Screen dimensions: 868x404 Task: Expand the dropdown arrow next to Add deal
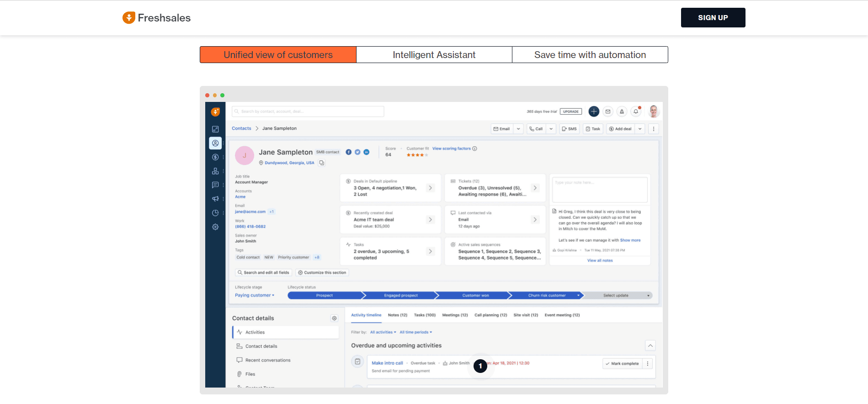coord(640,129)
